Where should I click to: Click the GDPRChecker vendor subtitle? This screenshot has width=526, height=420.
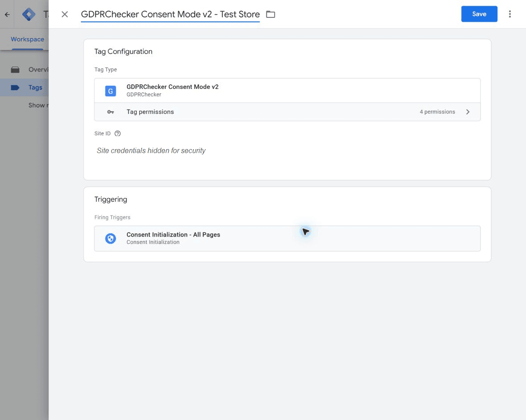pyautogui.click(x=144, y=95)
